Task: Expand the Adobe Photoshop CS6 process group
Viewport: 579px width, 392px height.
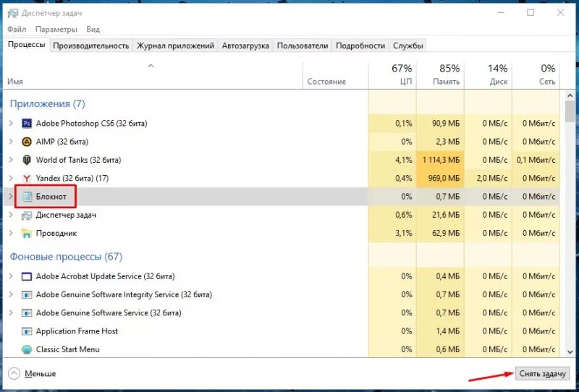Action: tap(11, 123)
